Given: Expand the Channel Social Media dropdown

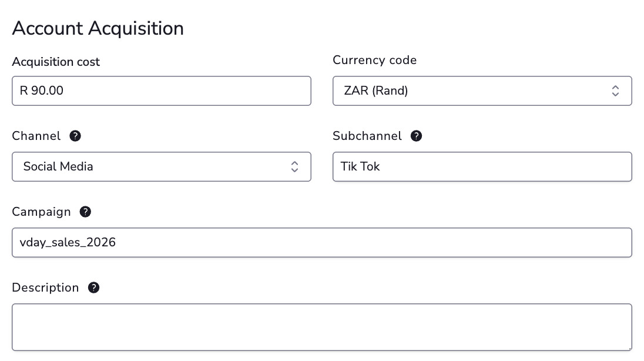Looking at the screenshot, I should [162, 166].
